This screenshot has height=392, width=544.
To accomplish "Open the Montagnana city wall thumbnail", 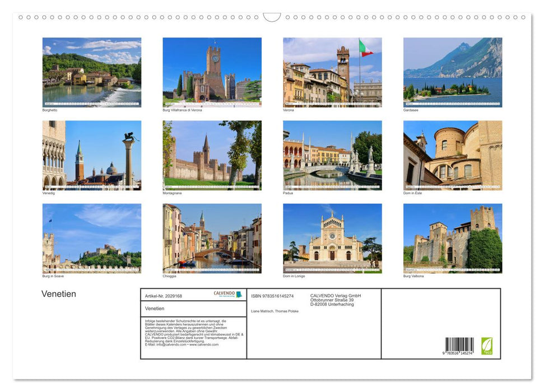I will tap(212, 155).
